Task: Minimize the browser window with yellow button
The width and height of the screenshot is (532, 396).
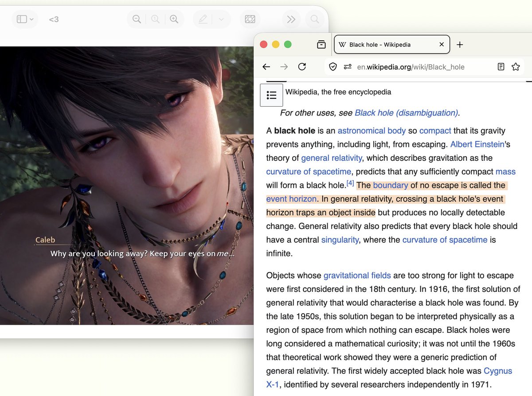Action: pyautogui.click(x=275, y=44)
